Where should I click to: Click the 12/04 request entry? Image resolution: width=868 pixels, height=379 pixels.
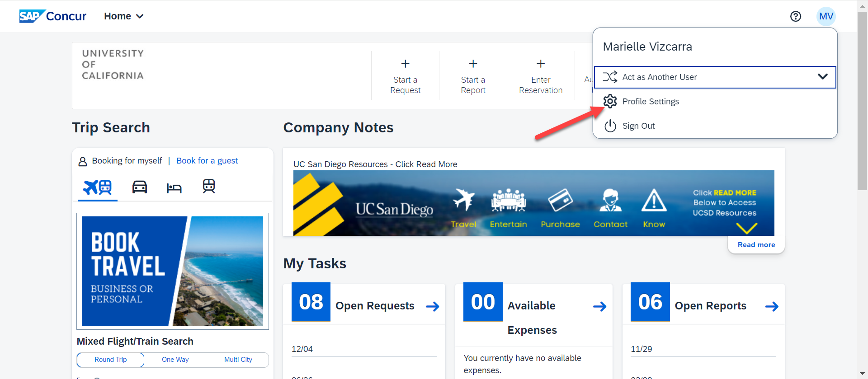(364, 349)
